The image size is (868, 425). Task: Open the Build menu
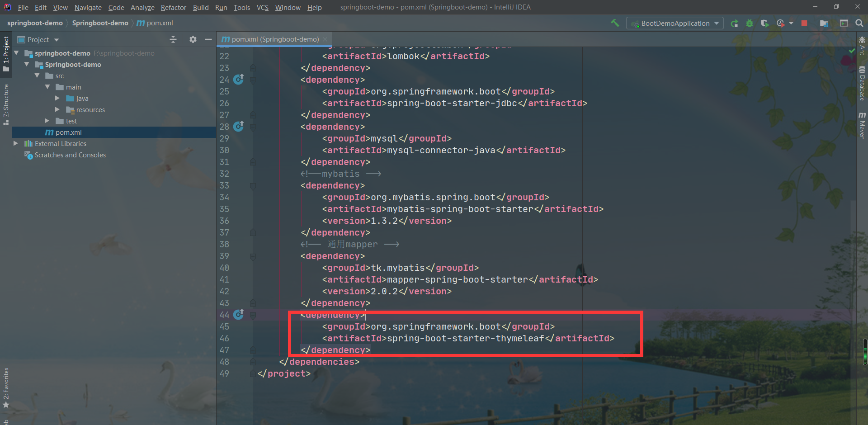pos(201,7)
